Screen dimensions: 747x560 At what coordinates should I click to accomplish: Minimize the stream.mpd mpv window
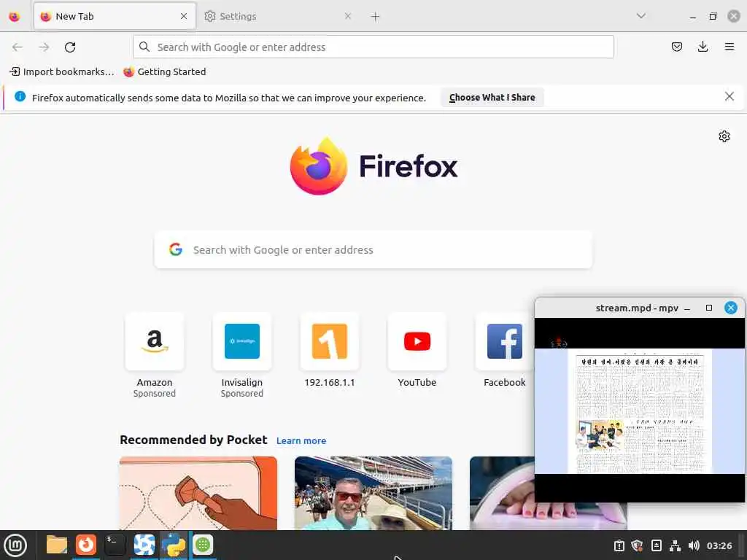(687, 308)
